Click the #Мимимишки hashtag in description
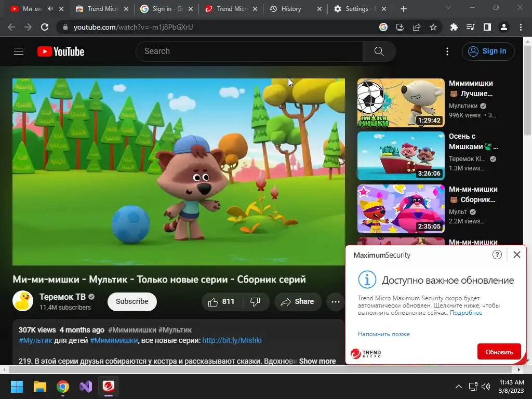Screen dimensions: 532x399 tap(114, 340)
